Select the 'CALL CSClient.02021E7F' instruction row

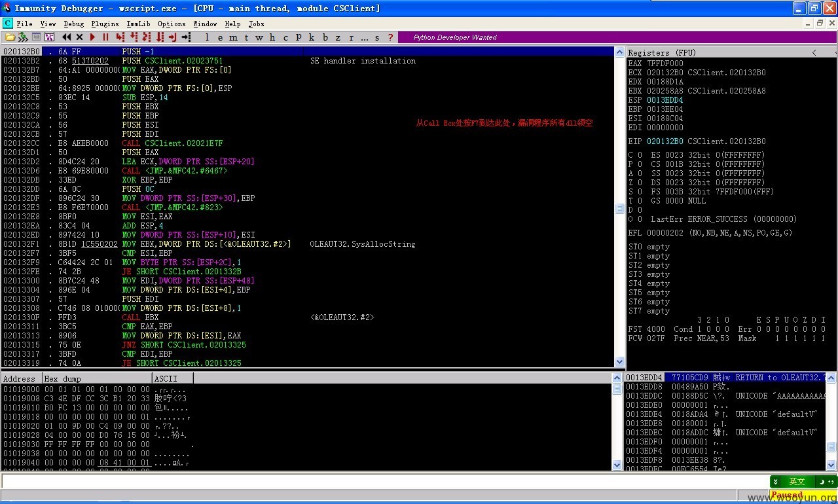(x=308, y=143)
